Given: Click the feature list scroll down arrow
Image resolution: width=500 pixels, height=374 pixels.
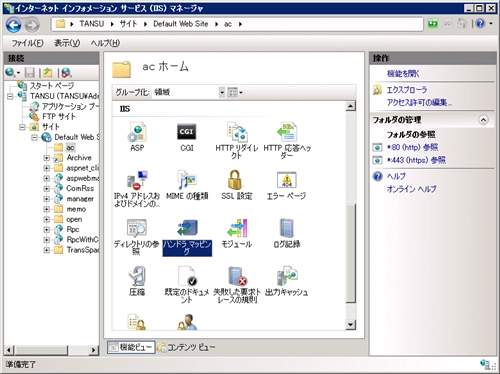Looking at the screenshot, I should click(351, 324).
